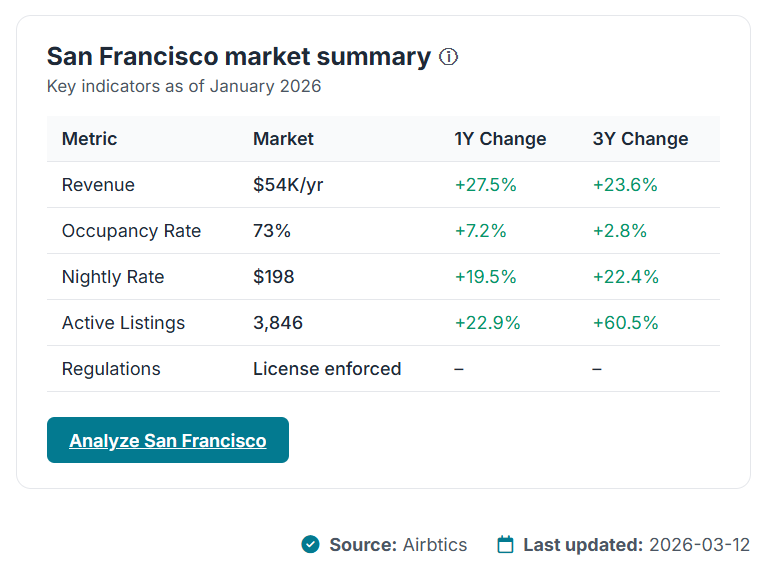Image resolution: width=775 pixels, height=566 pixels.
Task: Click the Active Listings row label
Action: click(123, 323)
